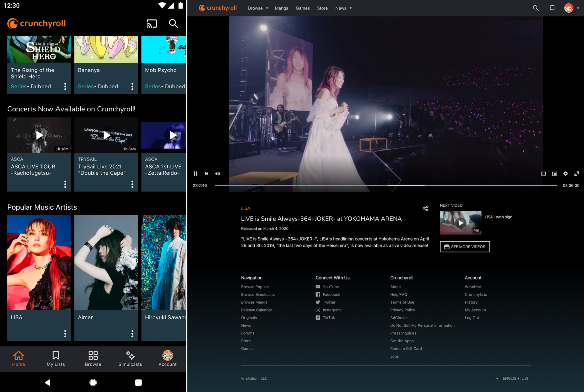Image resolution: width=584 pixels, height=392 pixels.
Task: Toggle picture-in-picture mode in player
Action: (x=555, y=173)
